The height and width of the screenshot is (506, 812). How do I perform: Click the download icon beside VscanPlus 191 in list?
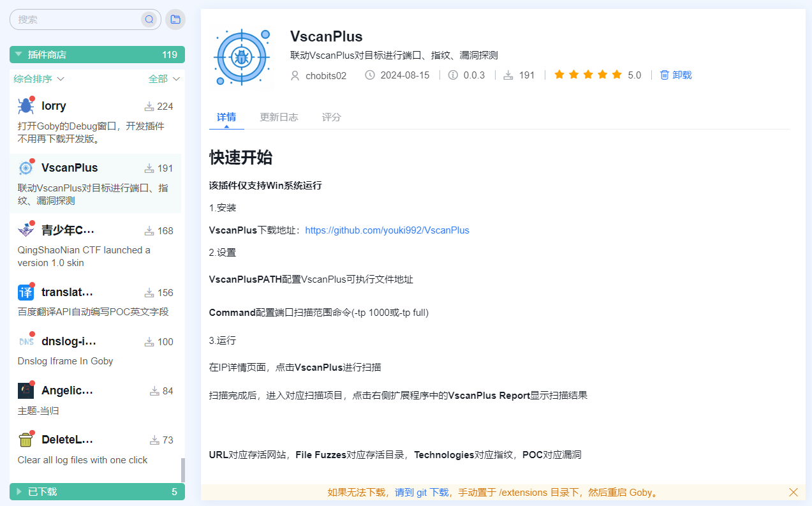(149, 168)
